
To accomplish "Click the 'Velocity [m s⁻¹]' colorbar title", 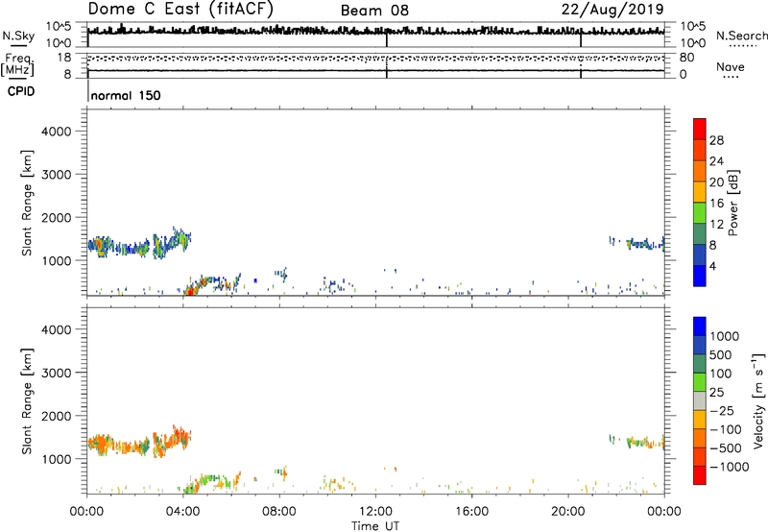I will click(758, 400).
